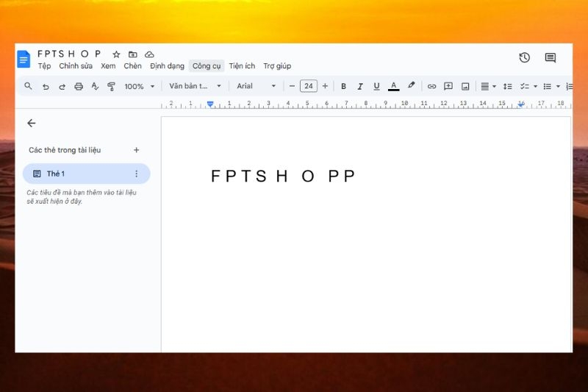Screen dimensions: 588x392
Task: Open line and paragraph spacing
Action: (507, 86)
